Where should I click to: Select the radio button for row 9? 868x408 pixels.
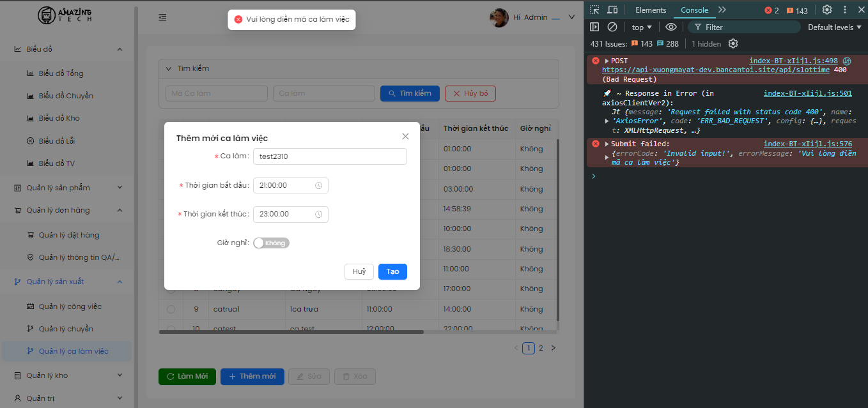click(x=171, y=309)
